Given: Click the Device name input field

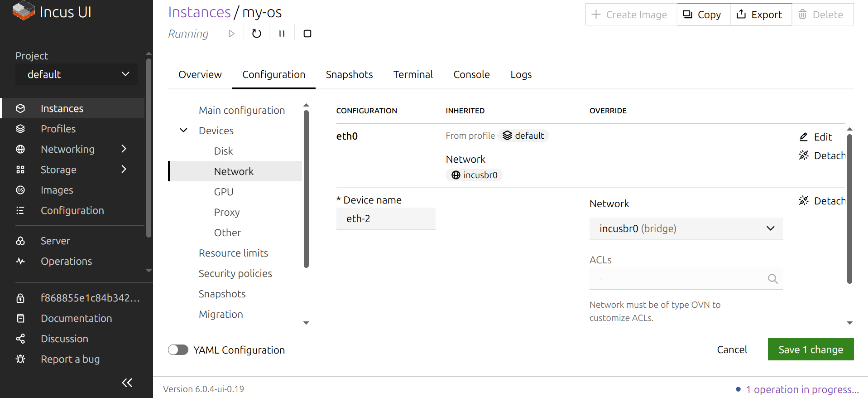Looking at the screenshot, I should click(385, 218).
